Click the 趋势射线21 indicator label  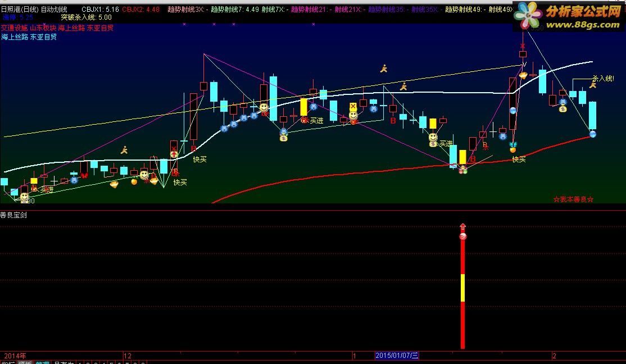pos(310,9)
